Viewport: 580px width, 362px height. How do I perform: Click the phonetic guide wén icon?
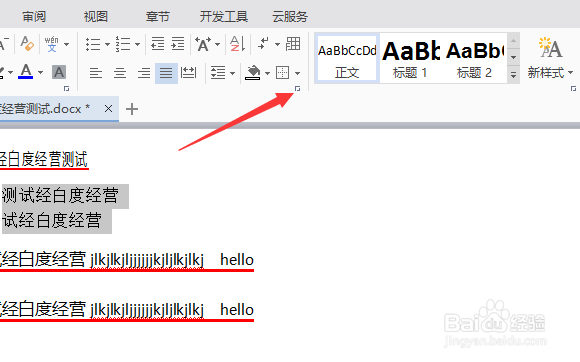click(52, 44)
